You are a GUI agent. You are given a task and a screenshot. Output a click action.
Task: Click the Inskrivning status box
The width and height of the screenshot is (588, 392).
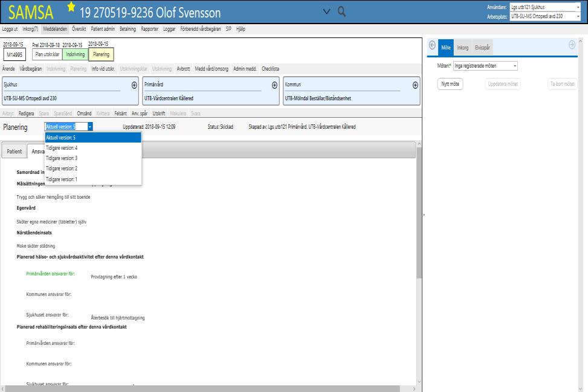point(75,54)
